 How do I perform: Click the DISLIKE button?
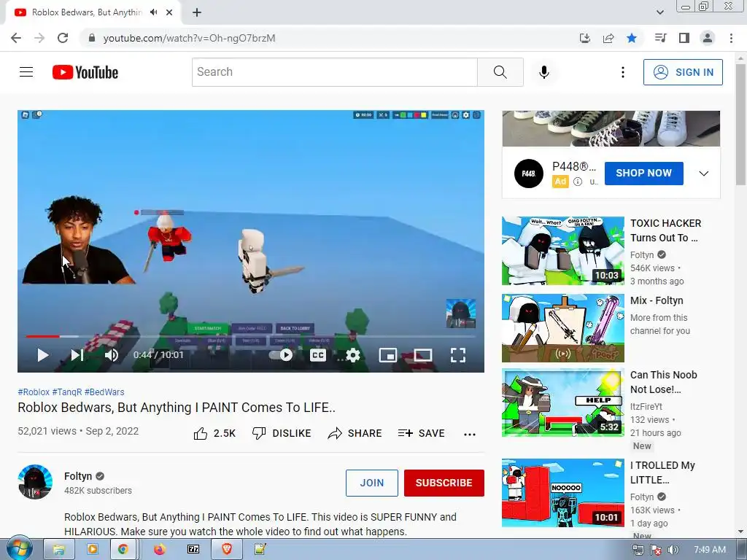pyautogui.click(x=282, y=433)
